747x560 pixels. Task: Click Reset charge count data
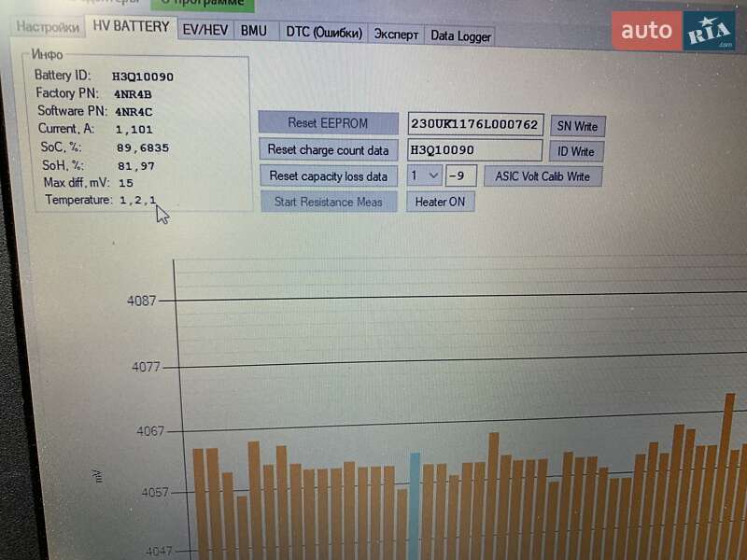point(328,149)
